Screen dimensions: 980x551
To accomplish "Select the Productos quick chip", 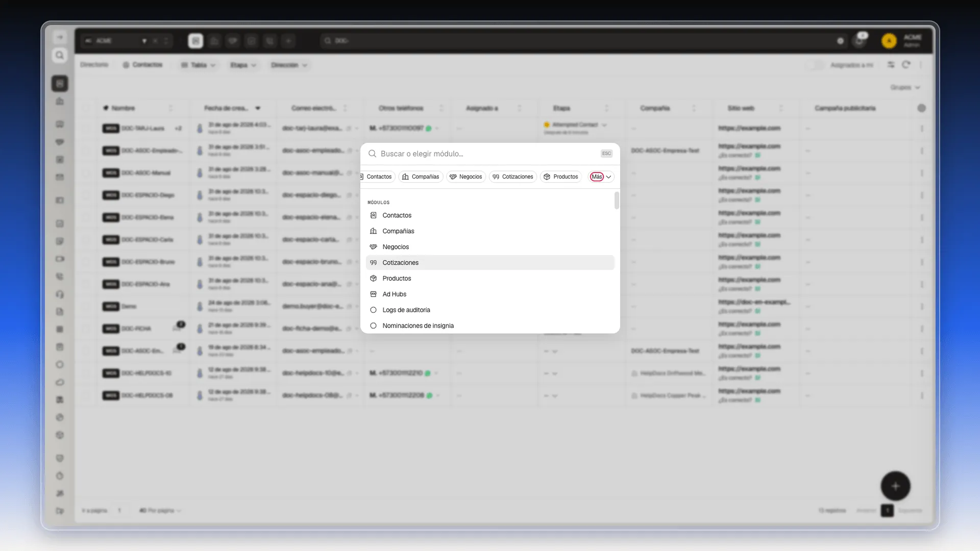I will (561, 177).
